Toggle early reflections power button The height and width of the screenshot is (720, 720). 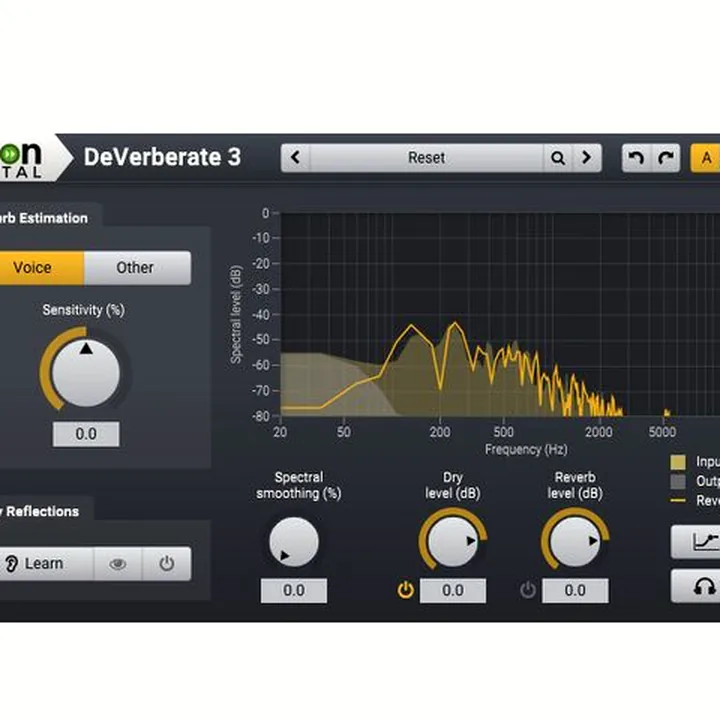pos(167,563)
